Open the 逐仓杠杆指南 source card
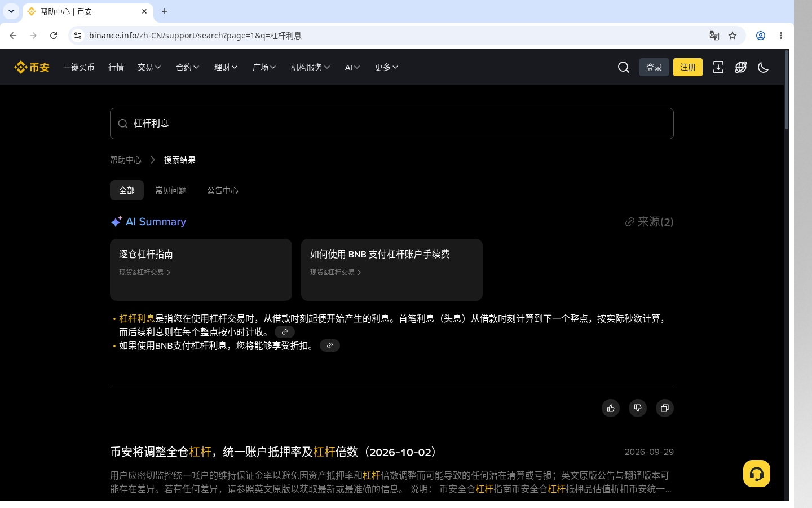This screenshot has height=508, width=812. 201,270
